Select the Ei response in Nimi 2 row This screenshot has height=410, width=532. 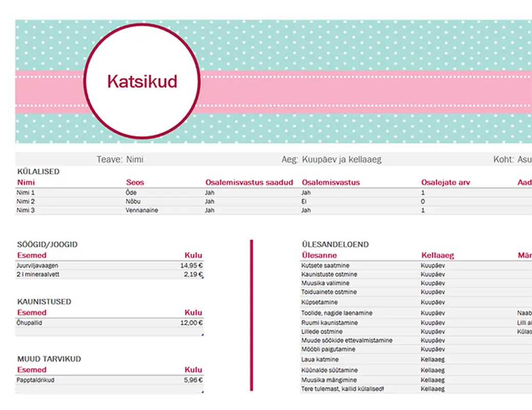click(x=303, y=201)
